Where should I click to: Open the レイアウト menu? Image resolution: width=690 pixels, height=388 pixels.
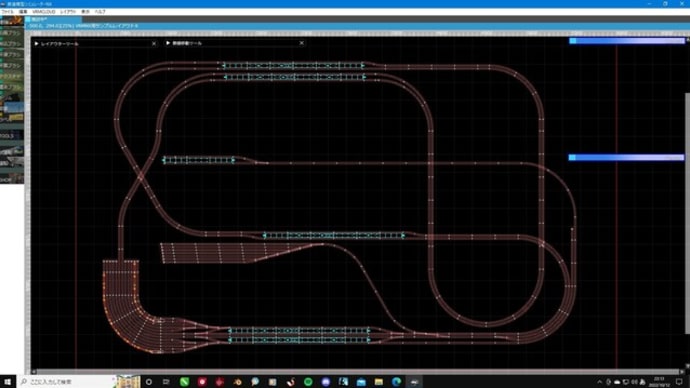pos(68,12)
